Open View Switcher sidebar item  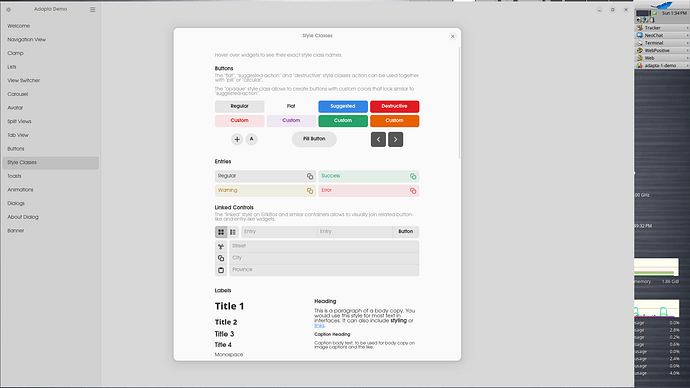[51, 81]
